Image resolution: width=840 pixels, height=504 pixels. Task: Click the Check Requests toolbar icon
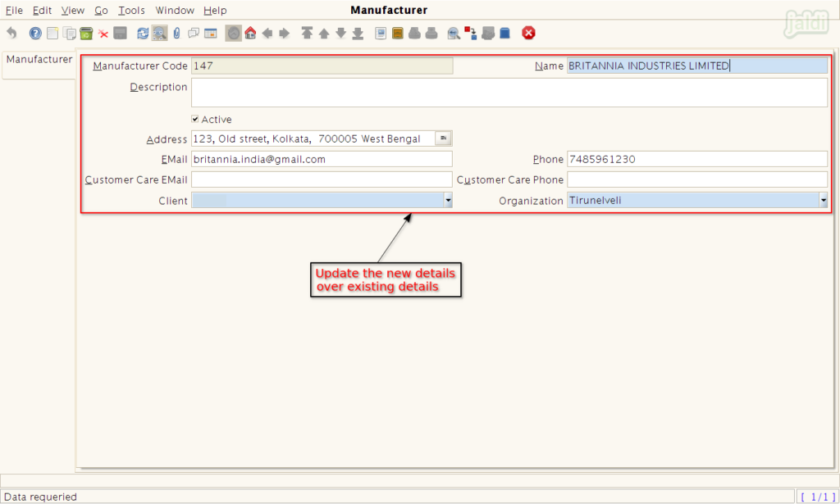click(x=488, y=33)
